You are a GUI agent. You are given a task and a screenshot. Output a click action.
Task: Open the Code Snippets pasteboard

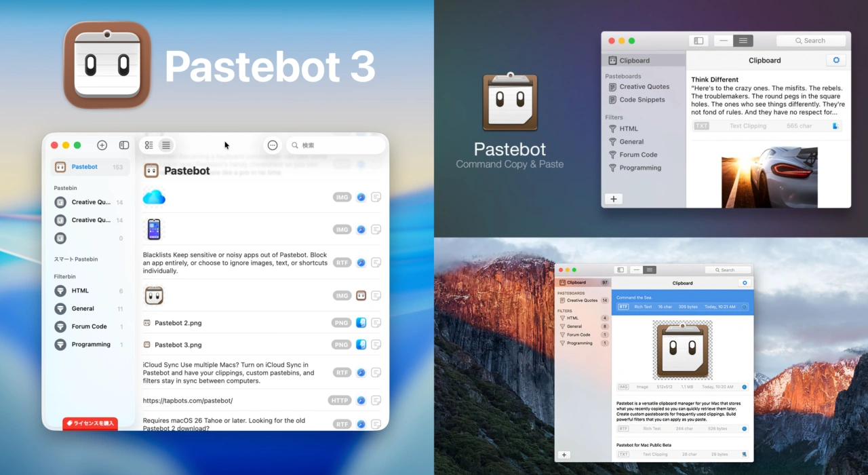644,100
